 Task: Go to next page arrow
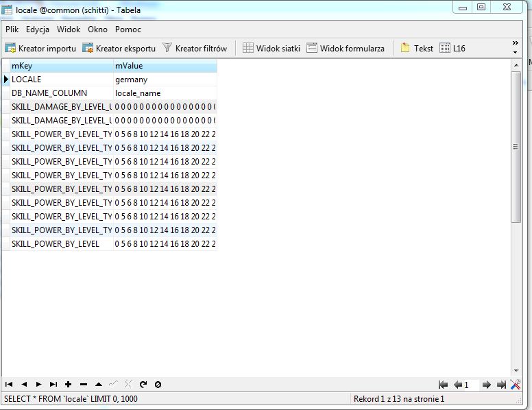click(487, 385)
